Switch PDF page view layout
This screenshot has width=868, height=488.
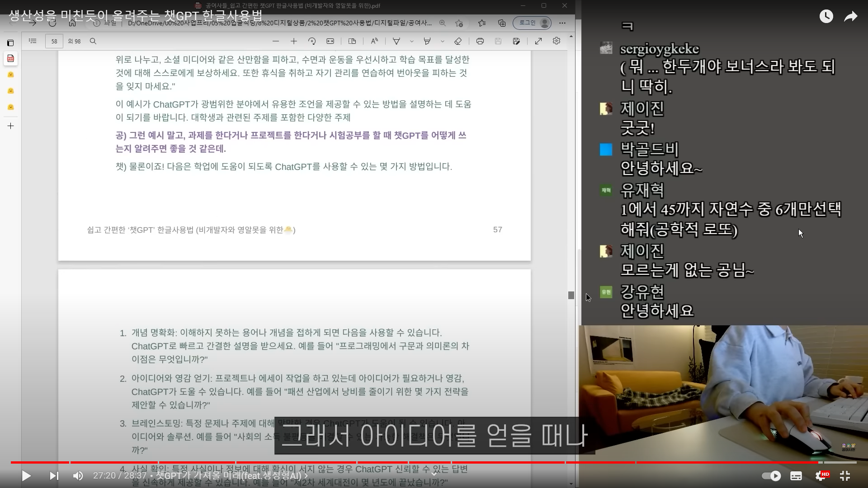tap(352, 41)
